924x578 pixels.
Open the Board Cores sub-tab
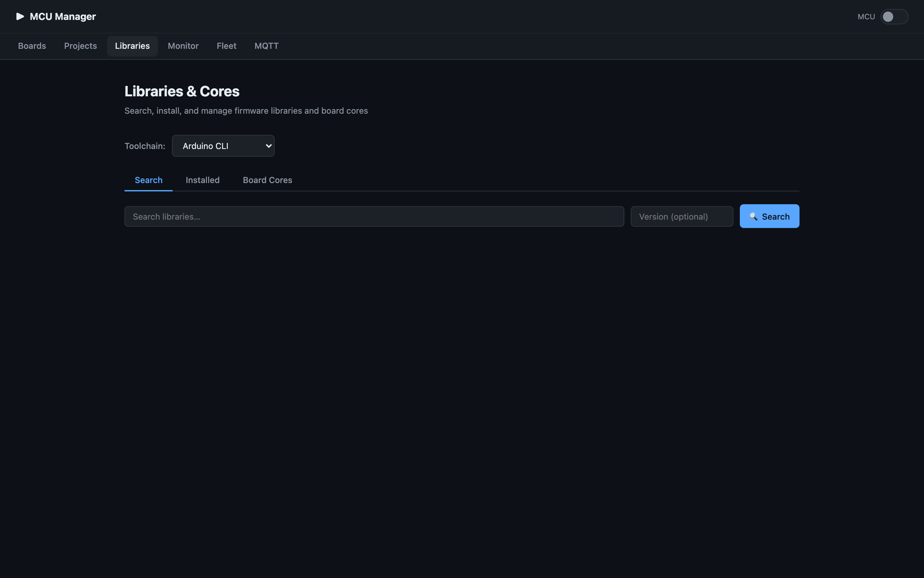[x=267, y=180]
